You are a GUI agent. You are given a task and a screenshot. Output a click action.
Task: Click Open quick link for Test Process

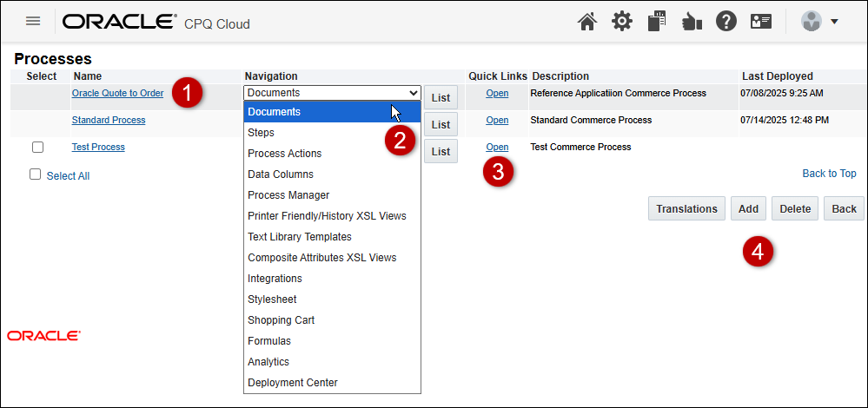click(497, 147)
